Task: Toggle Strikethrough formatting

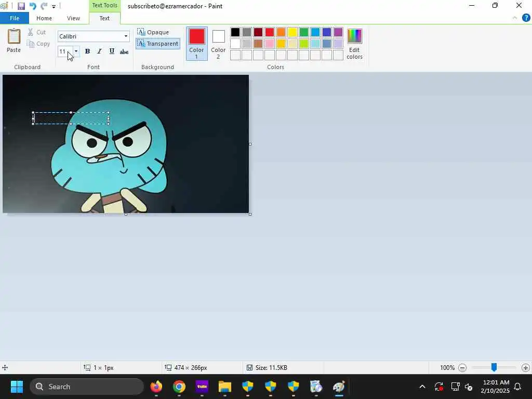Action: (x=124, y=51)
